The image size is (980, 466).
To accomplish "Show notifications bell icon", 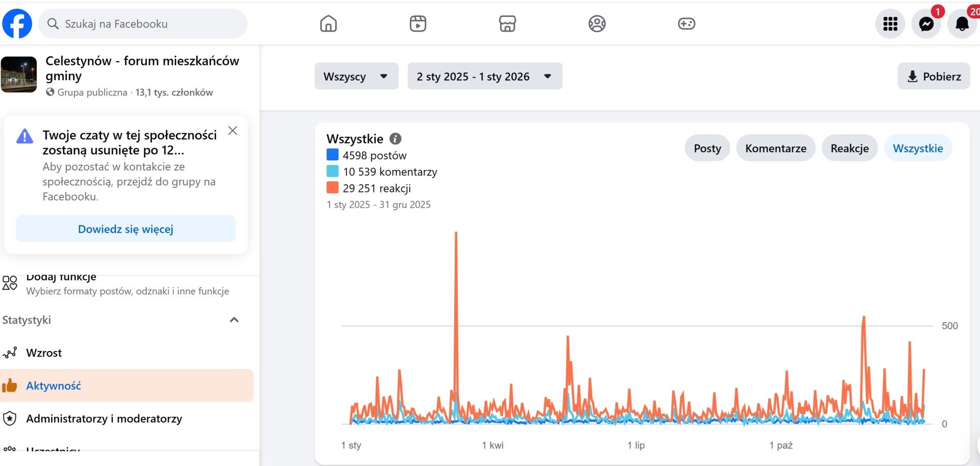I will pyautogui.click(x=962, y=23).
